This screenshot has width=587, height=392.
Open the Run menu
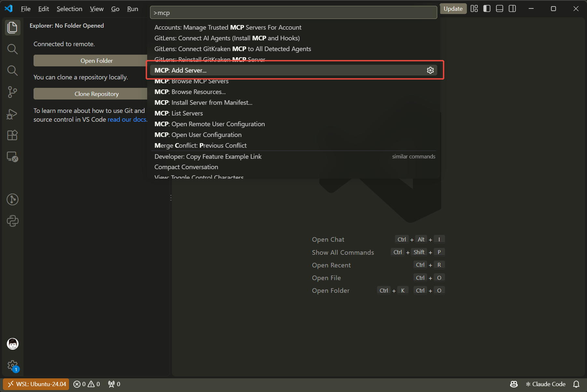133,9
